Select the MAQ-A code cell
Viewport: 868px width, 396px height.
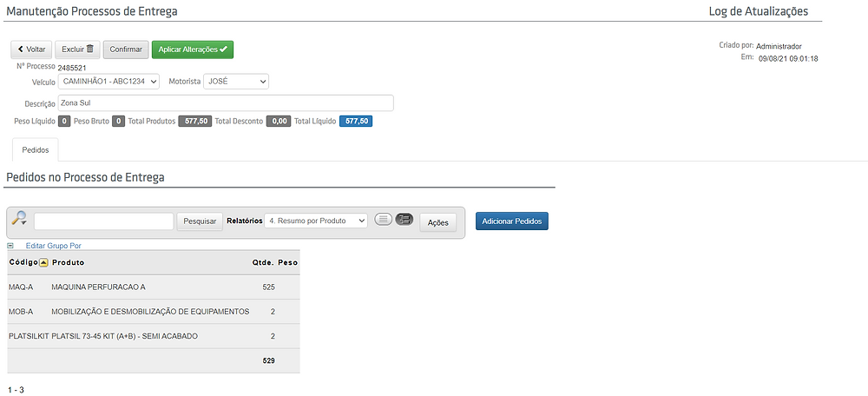[21, 287]
